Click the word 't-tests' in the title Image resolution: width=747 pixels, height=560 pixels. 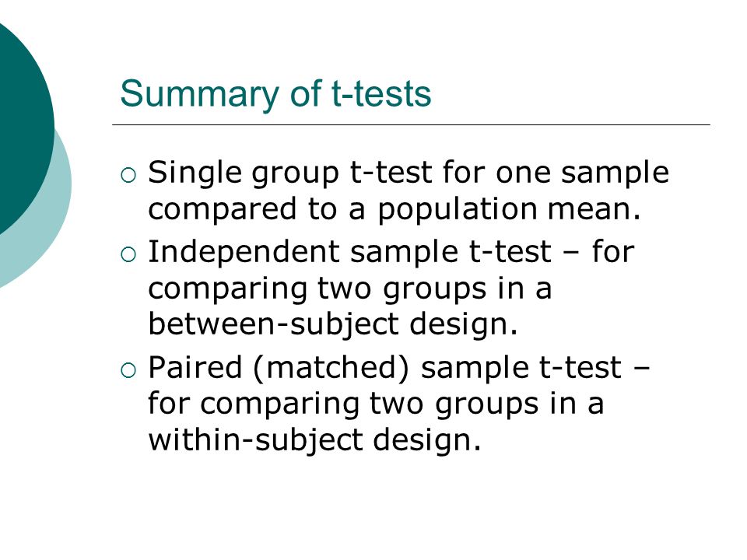pos(381,94)
